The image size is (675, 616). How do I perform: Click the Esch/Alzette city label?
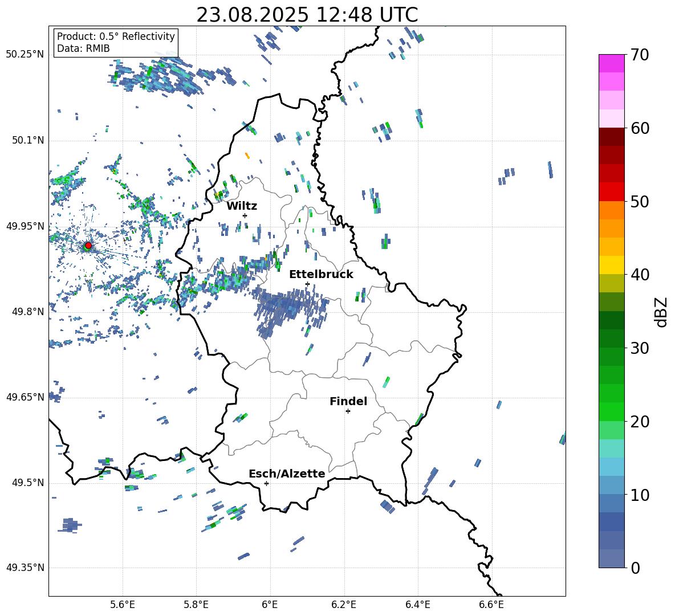(x=287, y=474)
